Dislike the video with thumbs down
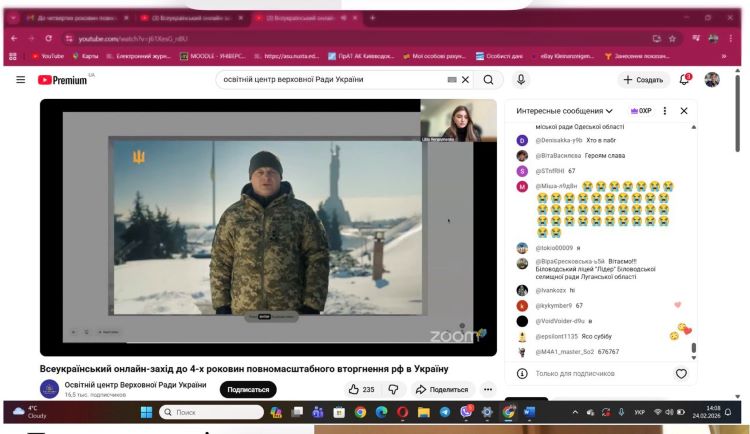Viewport: 750px width, 434px height. click(393, 389)
